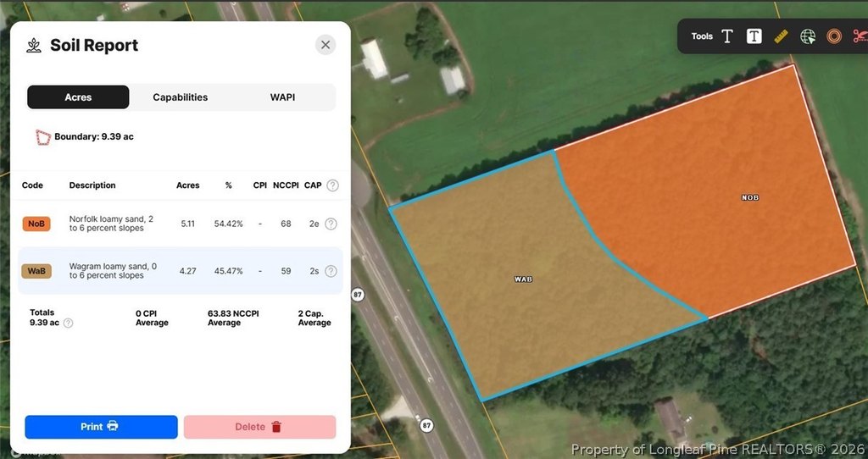The height and width of the screenshot is (459, 868).
Task: Select the orange concentric rings radius tool
Action: [834, 36]
